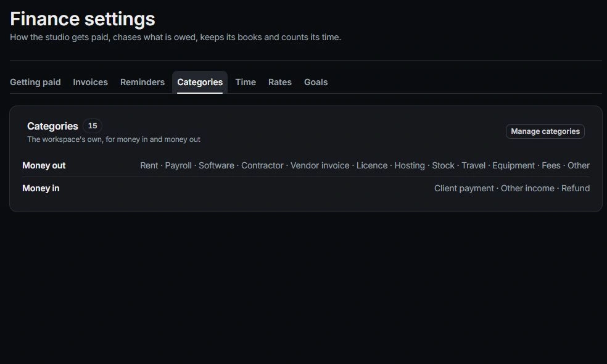Click the 15 count badge next to Categories
The image size is (607, 364).
coord(93,126)
